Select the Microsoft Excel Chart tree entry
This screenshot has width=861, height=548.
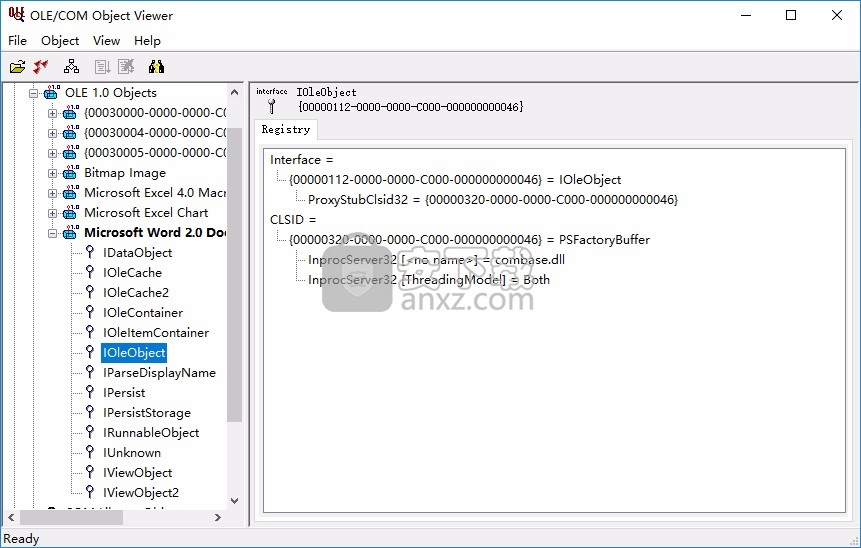tap(146, 213)
